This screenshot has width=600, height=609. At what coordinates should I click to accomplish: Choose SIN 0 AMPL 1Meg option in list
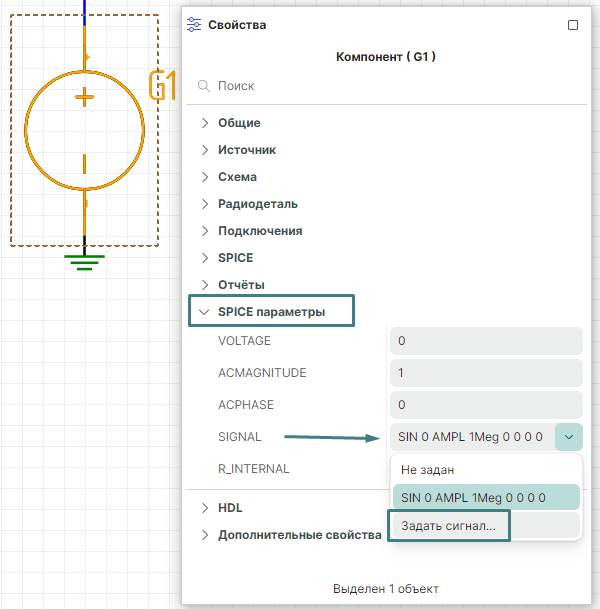pos(486,498)
